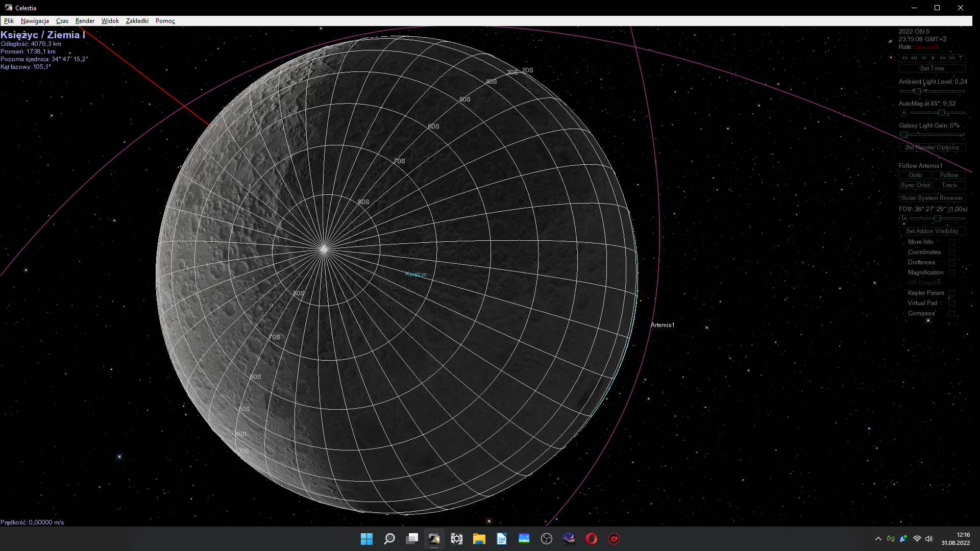Screen dimensions: 980x551
Task: Enable the Distances checkbox
Action: [x=952, y=263]
